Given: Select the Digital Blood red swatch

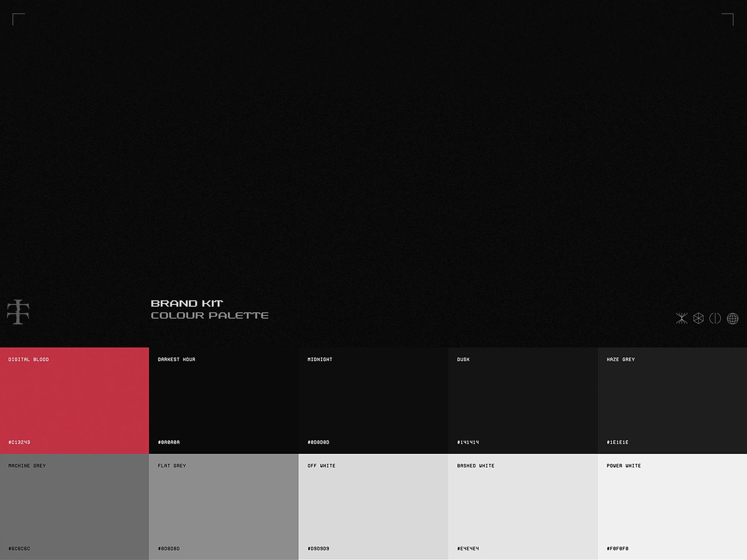Looking at the screenshot, I should [x=75, y=399].
